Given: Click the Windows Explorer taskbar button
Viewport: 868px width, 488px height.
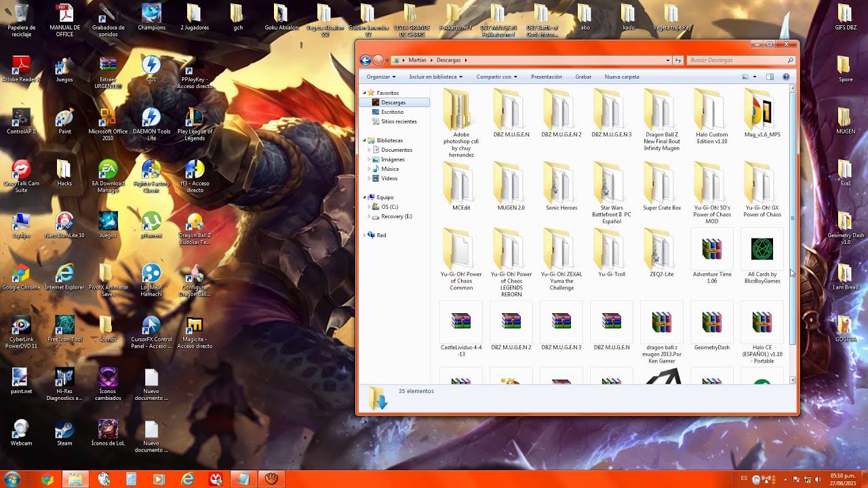Looking at the screenshot, I should tap(75, 479).
